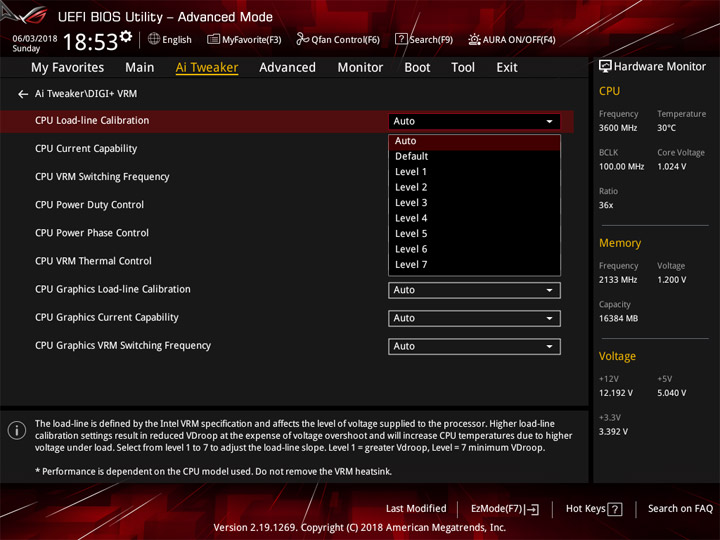This screenshot has width=720, height=540.
Task: Click the 12.192 V reading
Action: click(615, 394)
